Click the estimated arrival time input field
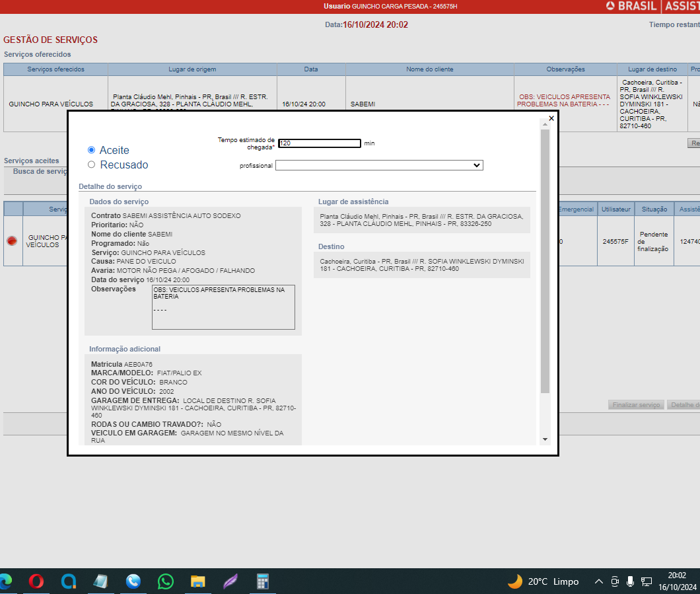700x594 pixels. (x=320, y=143)
